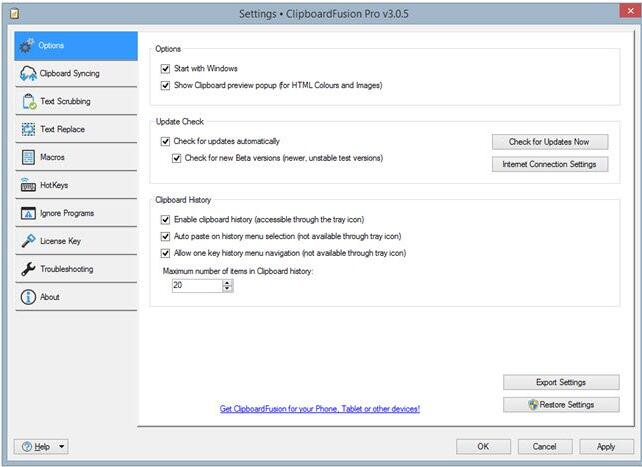Viewport: 642px width, 467px height.
Task: Open the About tab
Action: (x=76, y=297)
